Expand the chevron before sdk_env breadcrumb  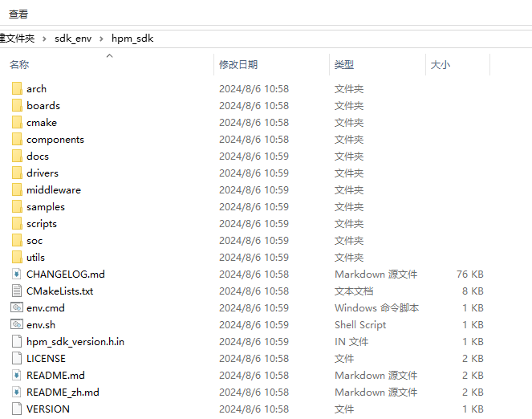coord(45,39)
